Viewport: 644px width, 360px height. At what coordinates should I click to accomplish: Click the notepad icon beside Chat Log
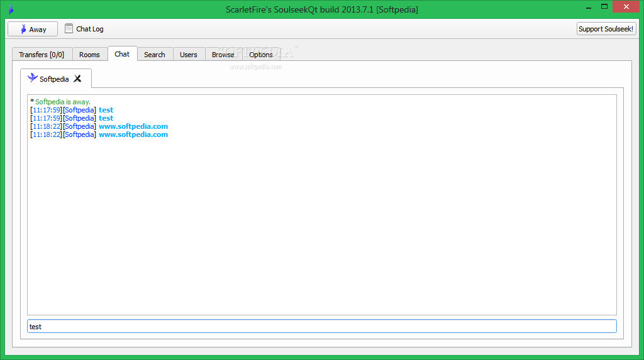(69, 28)
